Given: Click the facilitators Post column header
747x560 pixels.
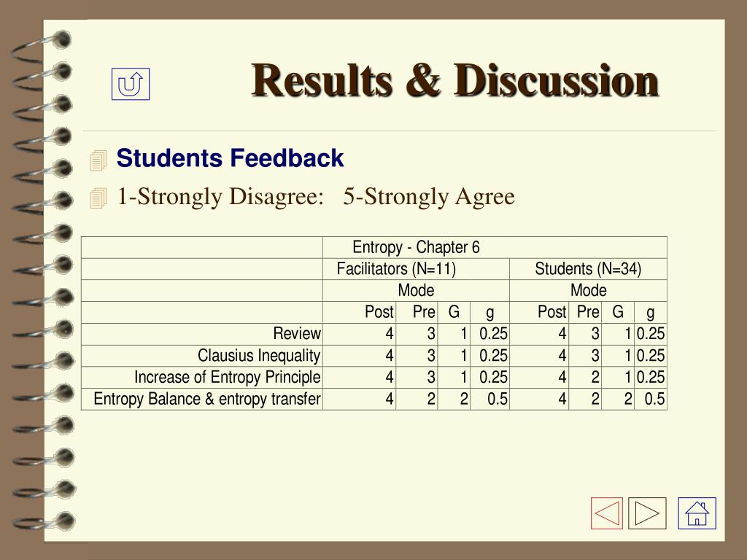Looking at the screenshot, I should [379, 312].
